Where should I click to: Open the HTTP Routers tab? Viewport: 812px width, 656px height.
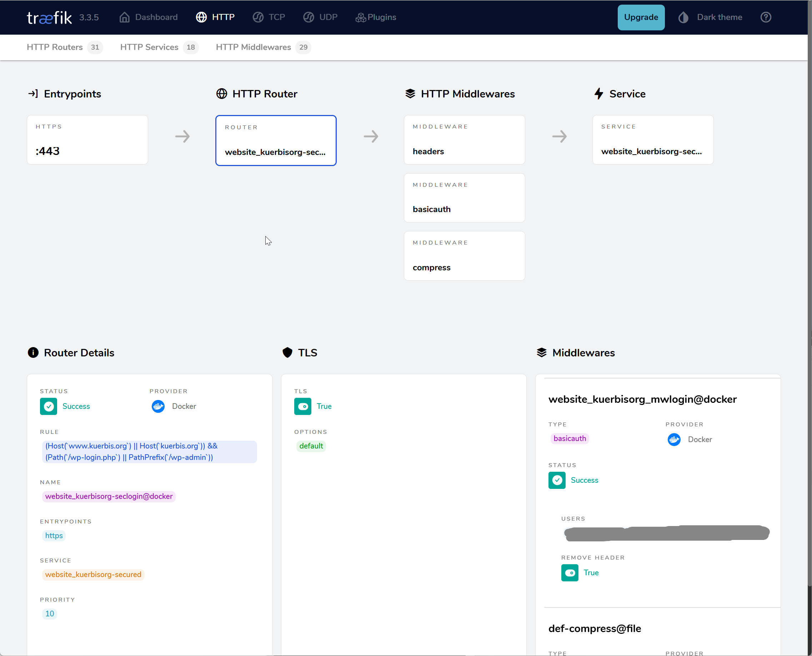65,47
